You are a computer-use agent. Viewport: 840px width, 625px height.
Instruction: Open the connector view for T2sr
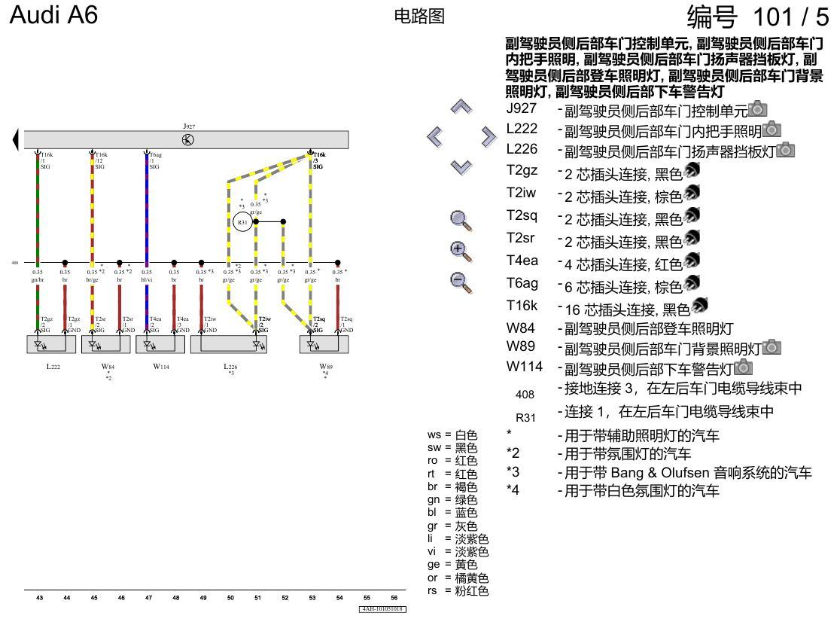coord(692,238)
